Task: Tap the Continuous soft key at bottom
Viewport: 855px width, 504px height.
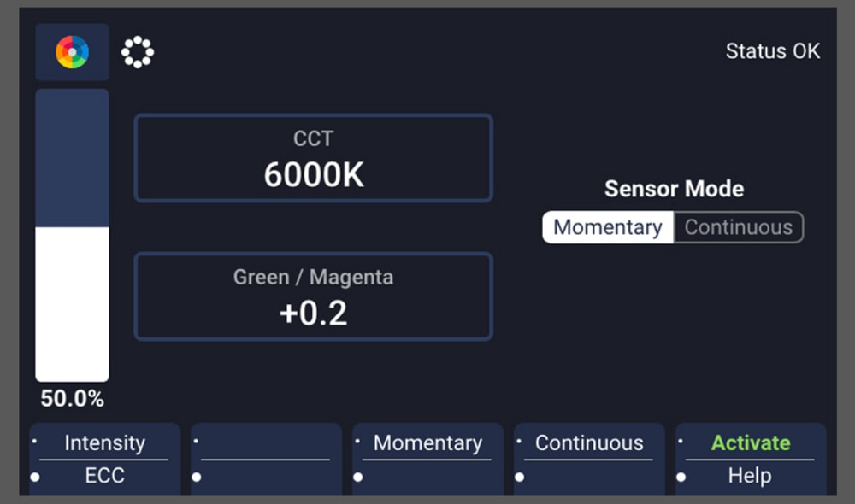Action: 589,443
